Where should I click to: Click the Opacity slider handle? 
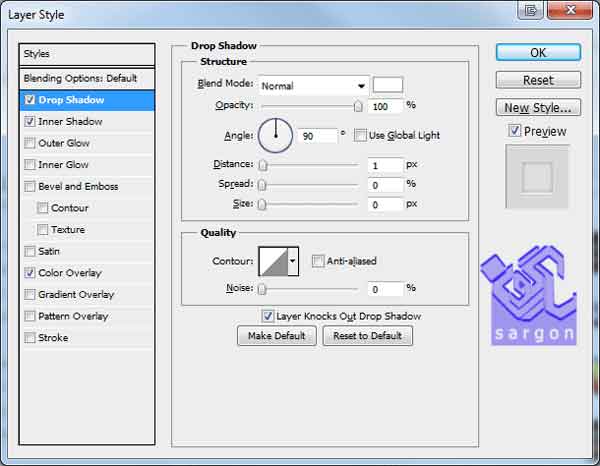click(358, 106)
